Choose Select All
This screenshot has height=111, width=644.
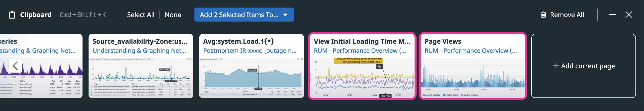[141, 15]
